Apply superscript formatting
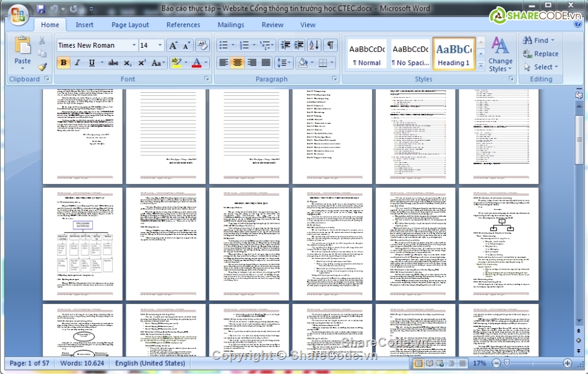 (x=142, y=63)
